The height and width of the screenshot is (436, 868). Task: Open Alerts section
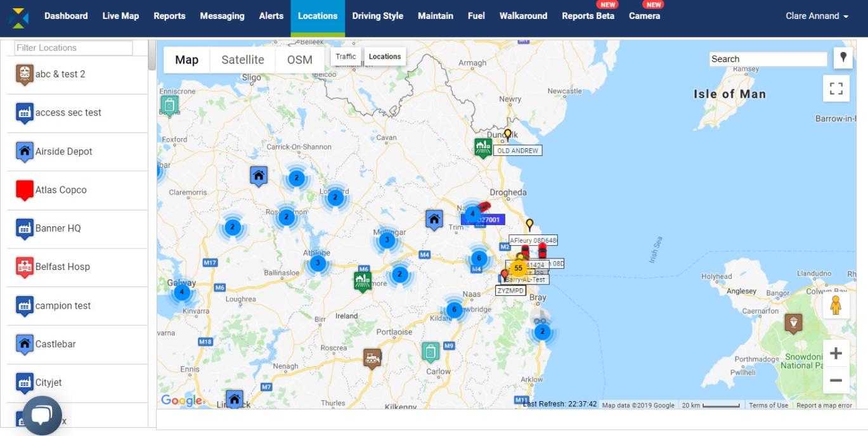(271, 16)
